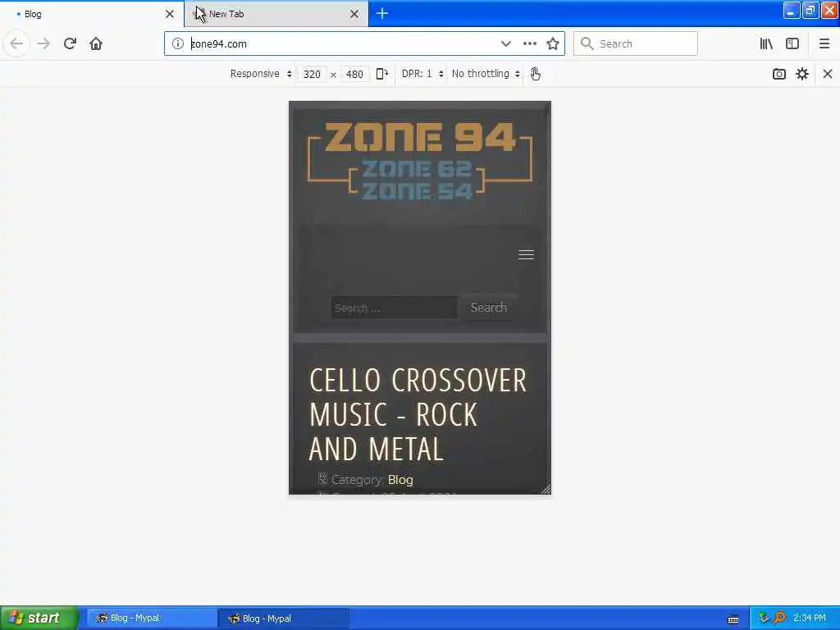
Task: Click the viewport height field 480
Action: 354,74
